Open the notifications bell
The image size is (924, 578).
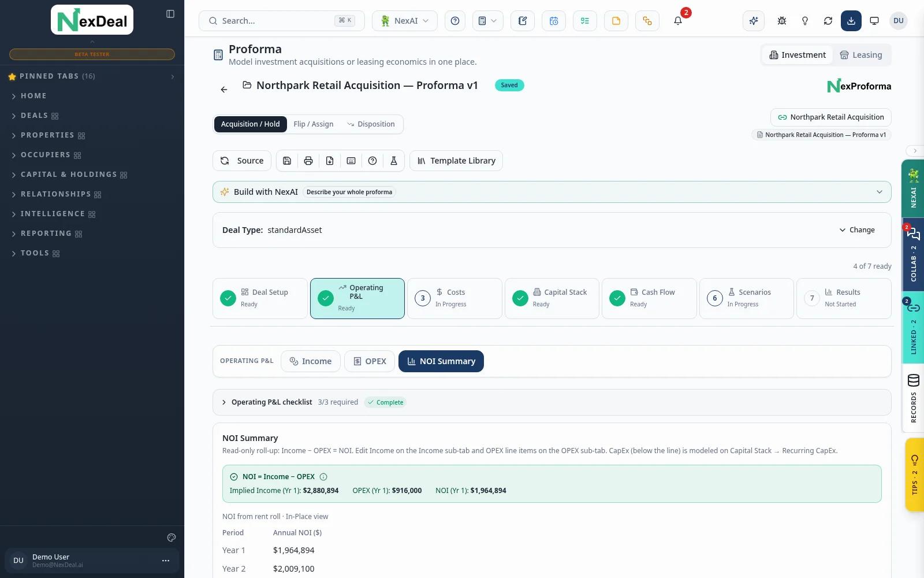[x=678, y=21]
